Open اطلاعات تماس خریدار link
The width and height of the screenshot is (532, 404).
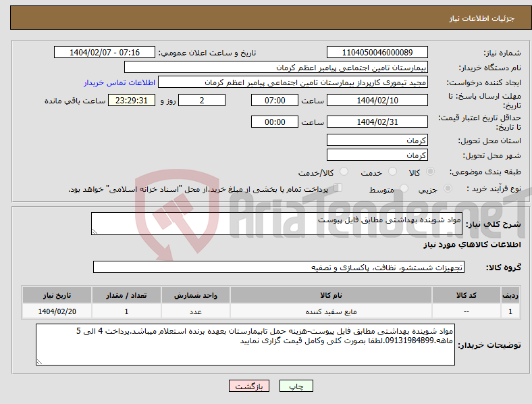click(x=119, y=82)
